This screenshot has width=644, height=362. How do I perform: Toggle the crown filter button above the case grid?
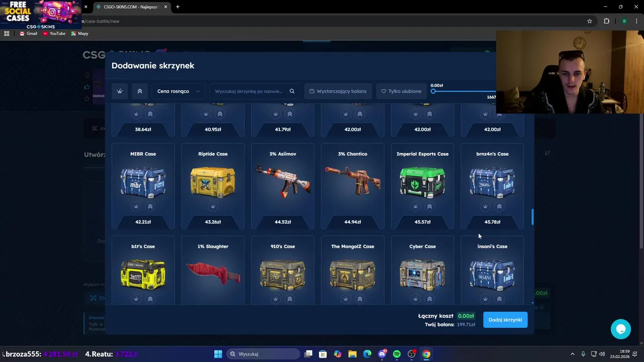(x=120, y=91)
